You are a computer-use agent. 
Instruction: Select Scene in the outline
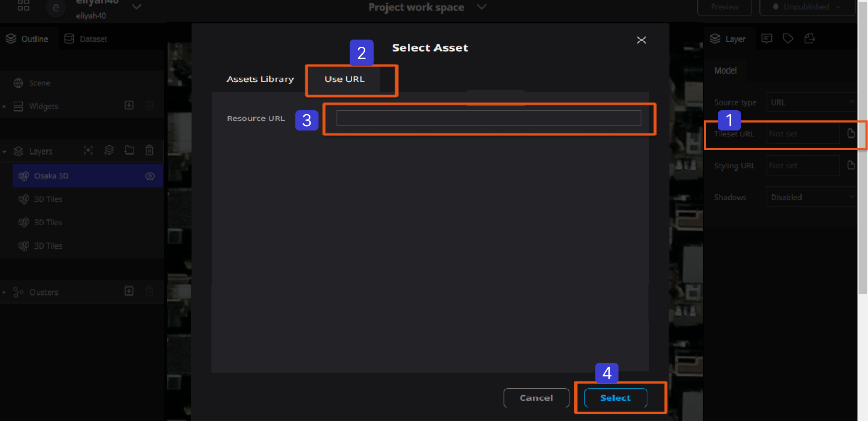pyautogui.click(x=40, y=83)
